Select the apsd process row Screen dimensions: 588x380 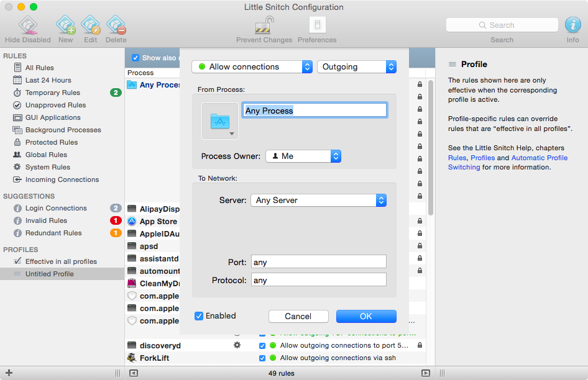click(149, 247)
